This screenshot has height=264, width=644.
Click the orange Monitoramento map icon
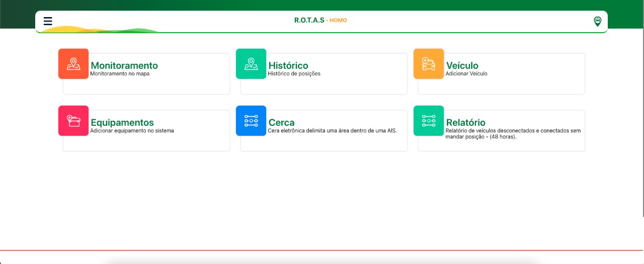point(73,64)
